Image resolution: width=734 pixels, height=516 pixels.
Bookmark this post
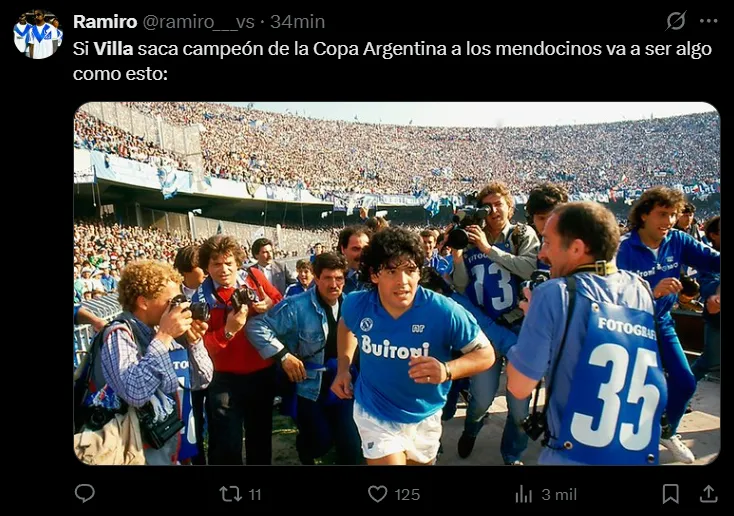click(x=670, y=494)
